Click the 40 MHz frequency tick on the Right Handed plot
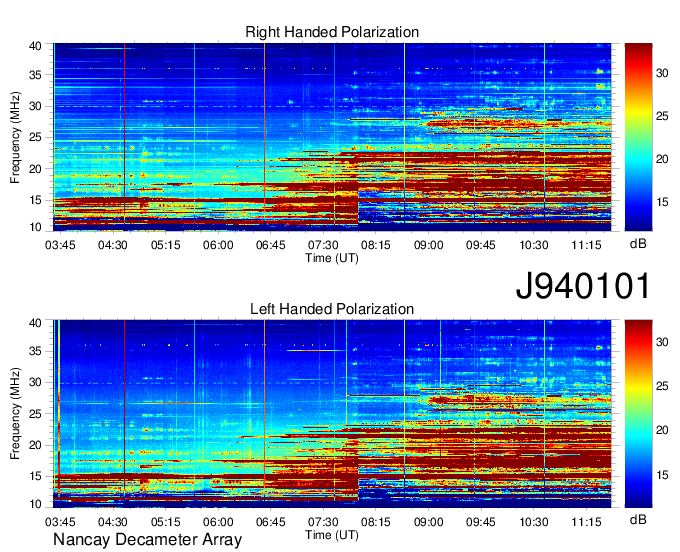 [35, 46]
